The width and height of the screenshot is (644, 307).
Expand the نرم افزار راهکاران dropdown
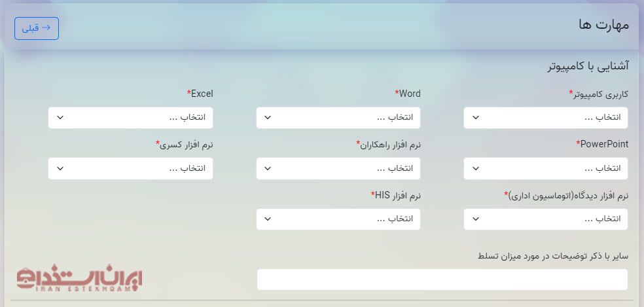click(338, 168)
